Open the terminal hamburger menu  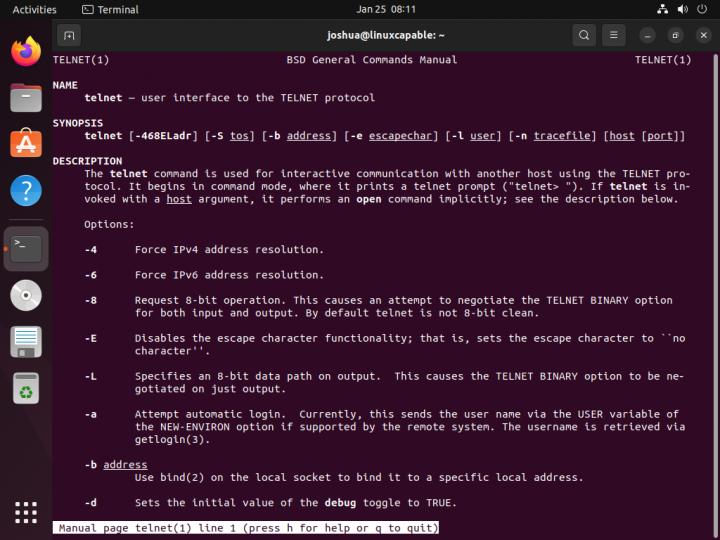pos(614,35)
